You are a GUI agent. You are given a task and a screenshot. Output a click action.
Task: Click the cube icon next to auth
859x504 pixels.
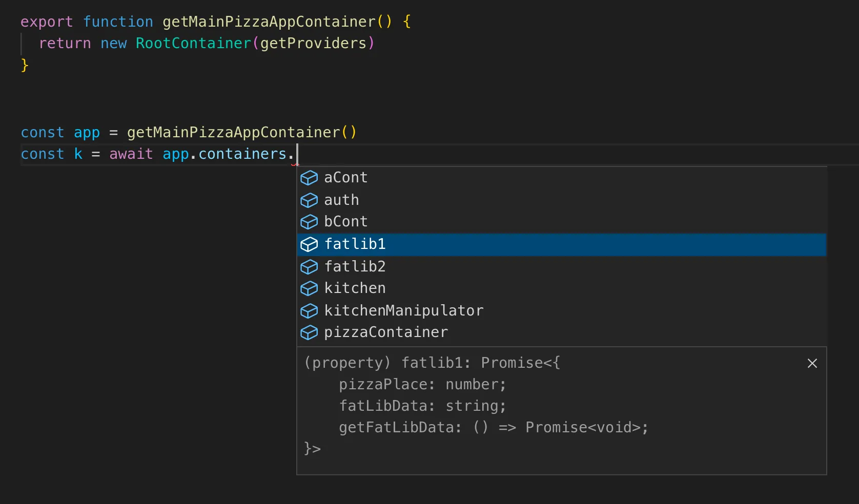click(309, 200)
